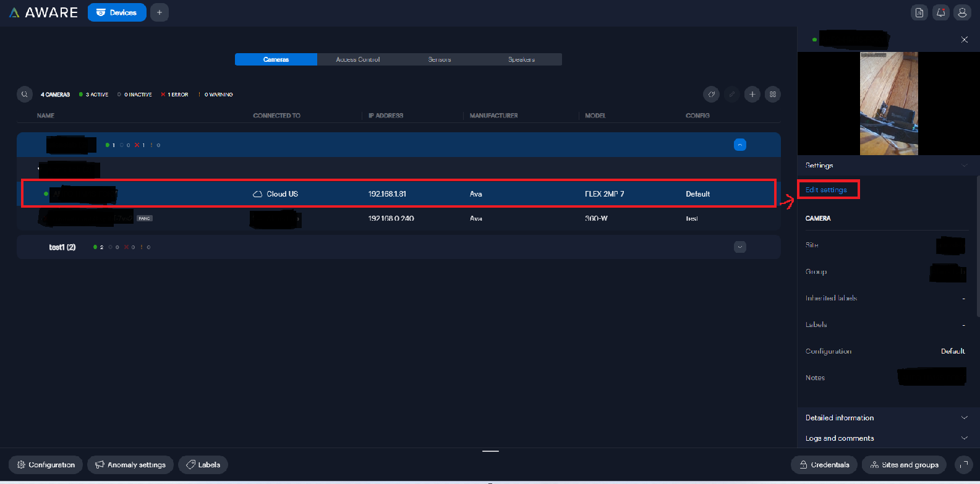Click the camera preview thumbnail
The width and height of the screenshot is (980, 484).
888,103
